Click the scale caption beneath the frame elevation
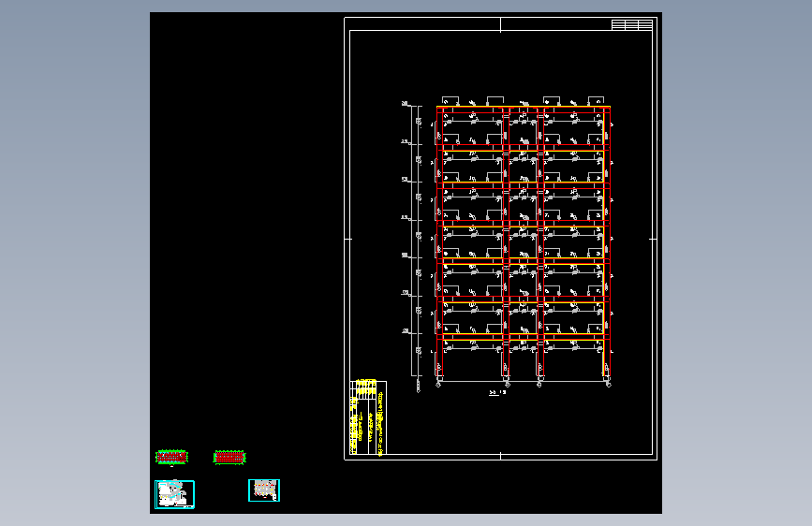 [x=497, y=392]
